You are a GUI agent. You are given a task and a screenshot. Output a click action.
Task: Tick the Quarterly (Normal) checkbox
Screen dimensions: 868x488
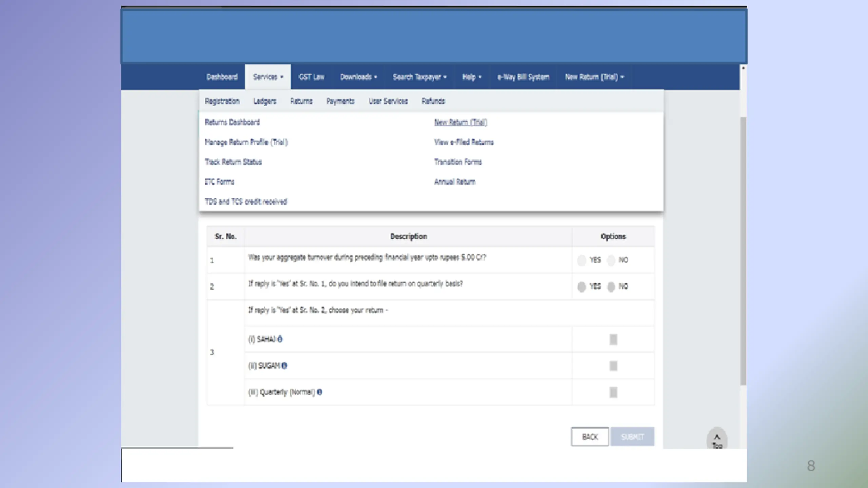coord(613,392)
